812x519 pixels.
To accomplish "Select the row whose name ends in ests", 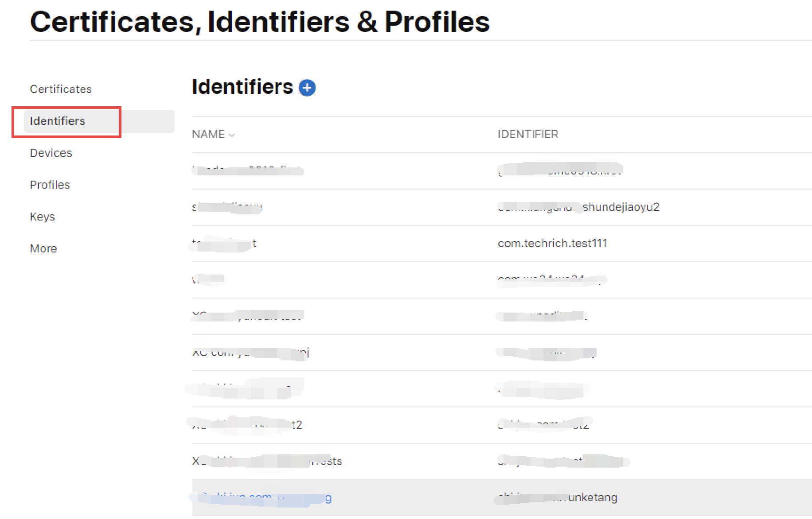I will pyautogui.click(x=502, y=461).
